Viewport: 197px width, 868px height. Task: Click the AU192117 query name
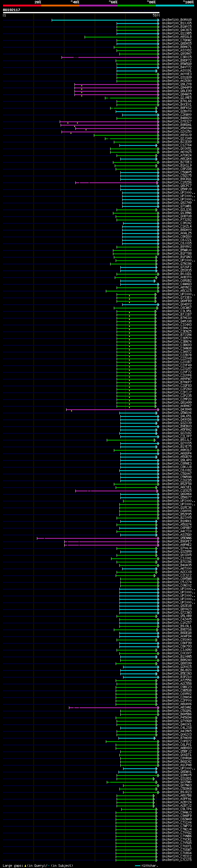point(11,10)
